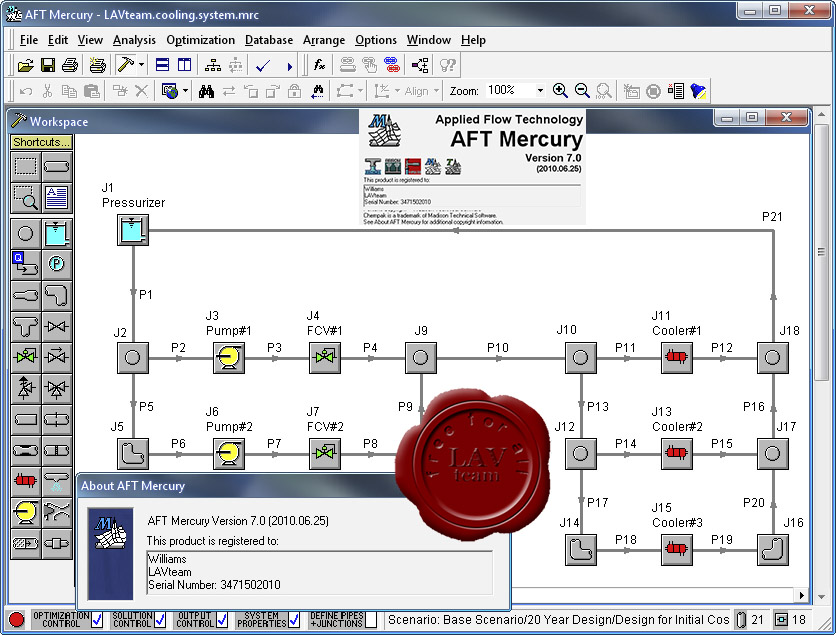Select the red heat exchanger tool in toolbox

point(26,481)
